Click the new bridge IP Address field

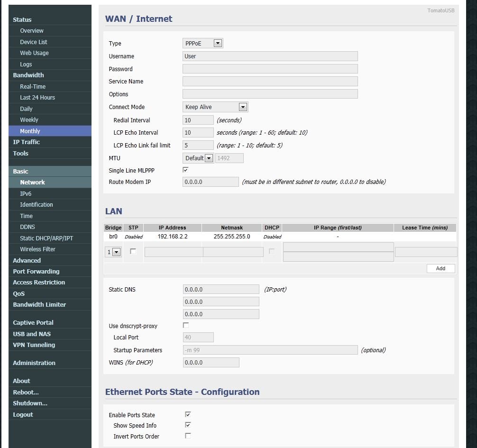tap(174, 252)
